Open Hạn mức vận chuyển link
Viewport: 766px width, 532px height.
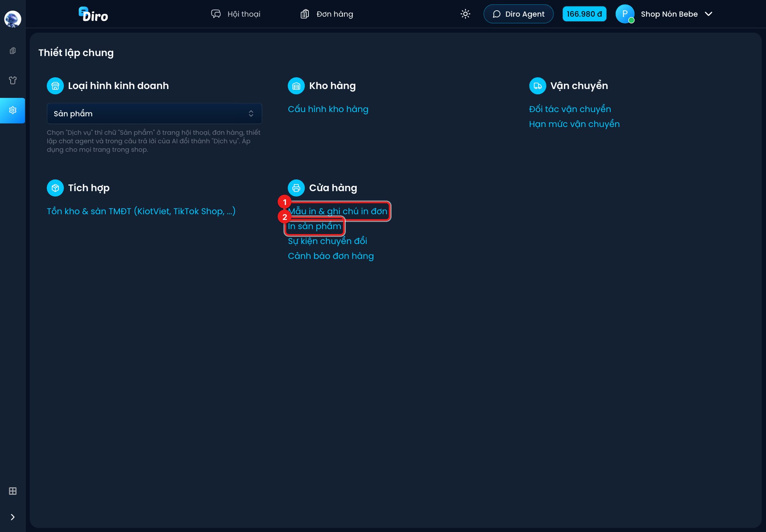pyautogui.click(x=574, y=124)
